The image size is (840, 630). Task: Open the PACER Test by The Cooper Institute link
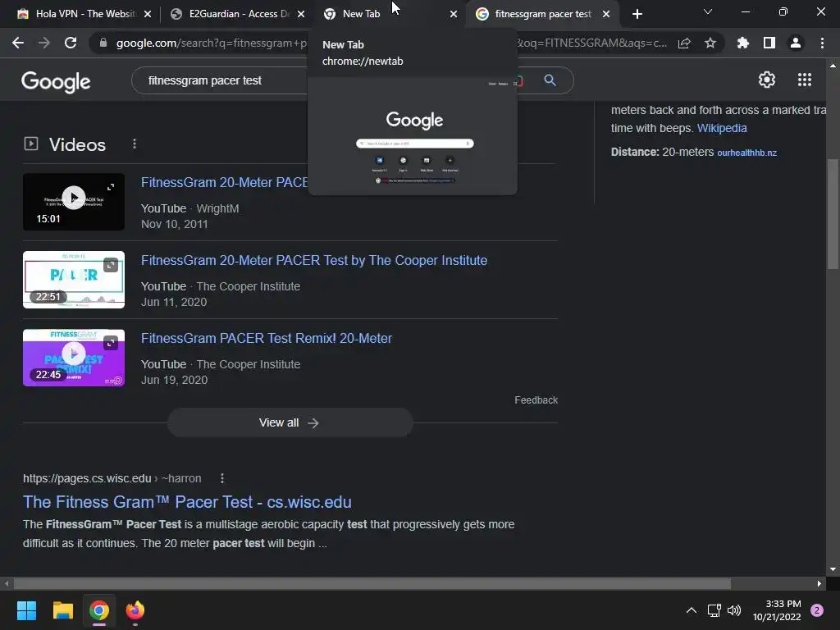tap(314, 260)
